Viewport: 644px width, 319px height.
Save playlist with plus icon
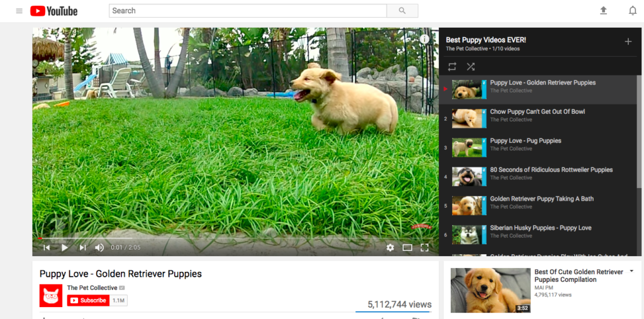(628, 42)
